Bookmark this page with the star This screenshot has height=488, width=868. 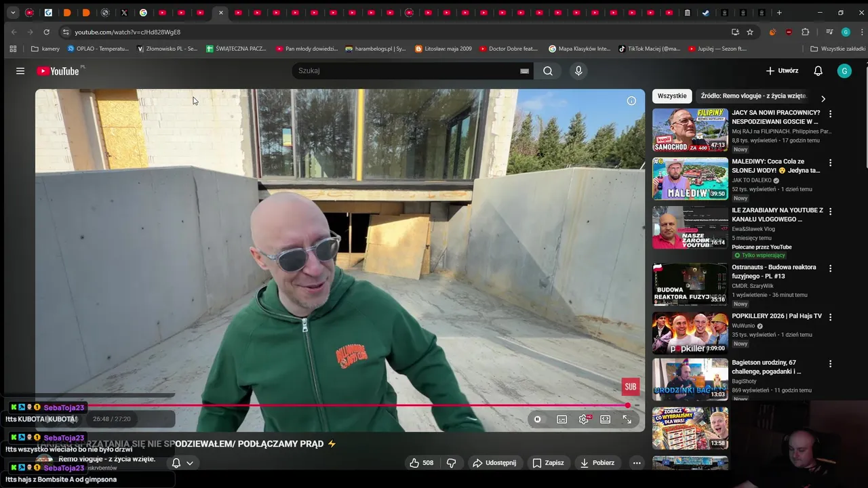coord(750,32)
